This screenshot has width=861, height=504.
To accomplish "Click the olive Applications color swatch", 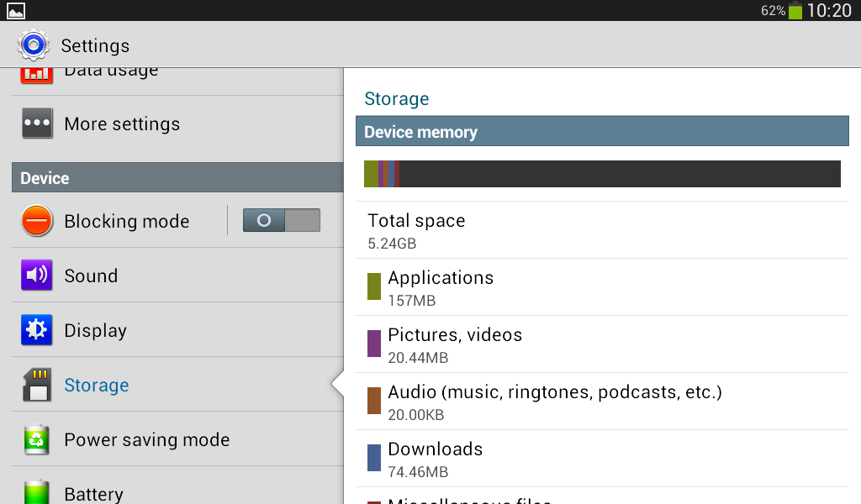I will pyautogui.click(x=374, y=286).
